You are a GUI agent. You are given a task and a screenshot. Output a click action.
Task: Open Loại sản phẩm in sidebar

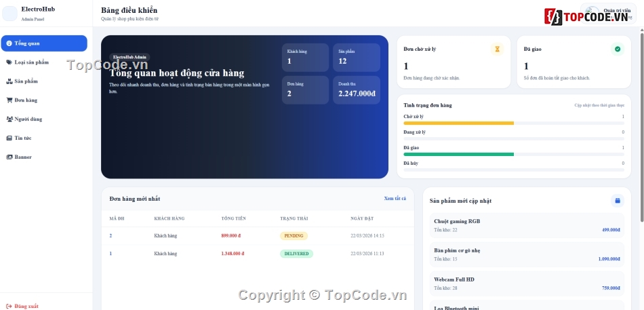[44, 62]
